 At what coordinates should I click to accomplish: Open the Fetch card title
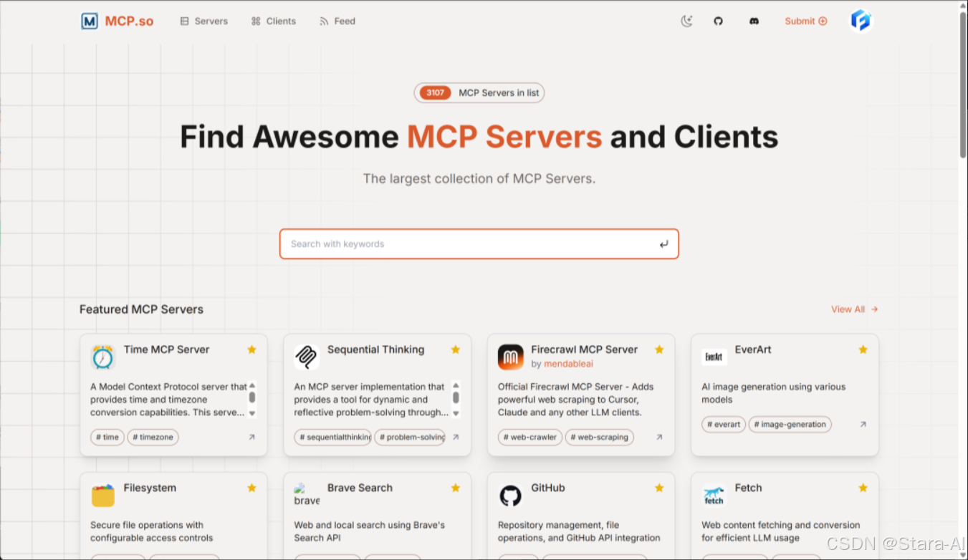(748, 488)
